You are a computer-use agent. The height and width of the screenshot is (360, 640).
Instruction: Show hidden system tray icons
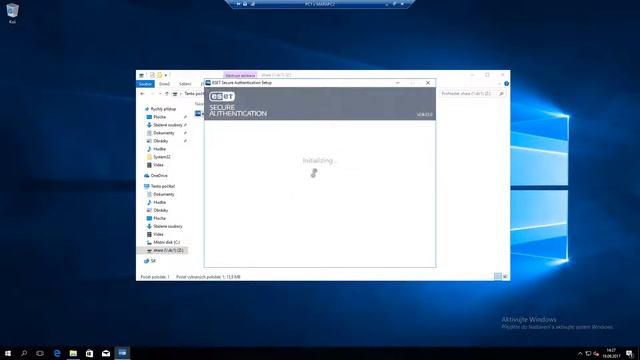pos(580,353)
